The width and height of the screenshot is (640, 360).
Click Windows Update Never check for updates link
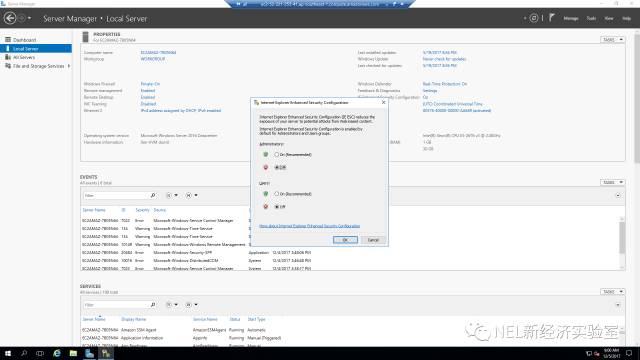(444, 59)
